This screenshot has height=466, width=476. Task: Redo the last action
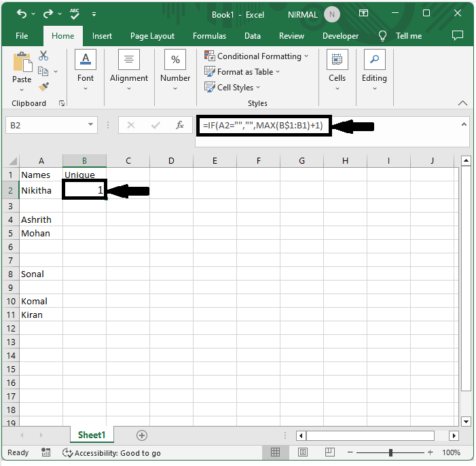click(48, 14)
